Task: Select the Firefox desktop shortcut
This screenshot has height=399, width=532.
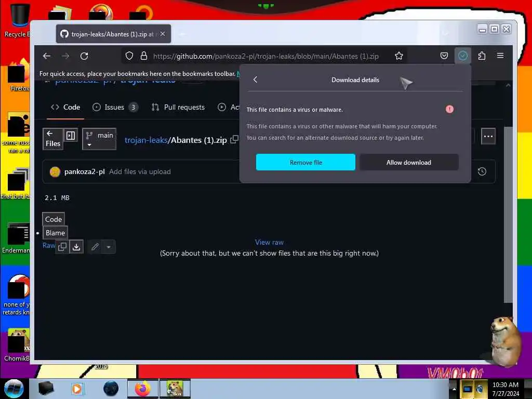Action: point(19,75)
